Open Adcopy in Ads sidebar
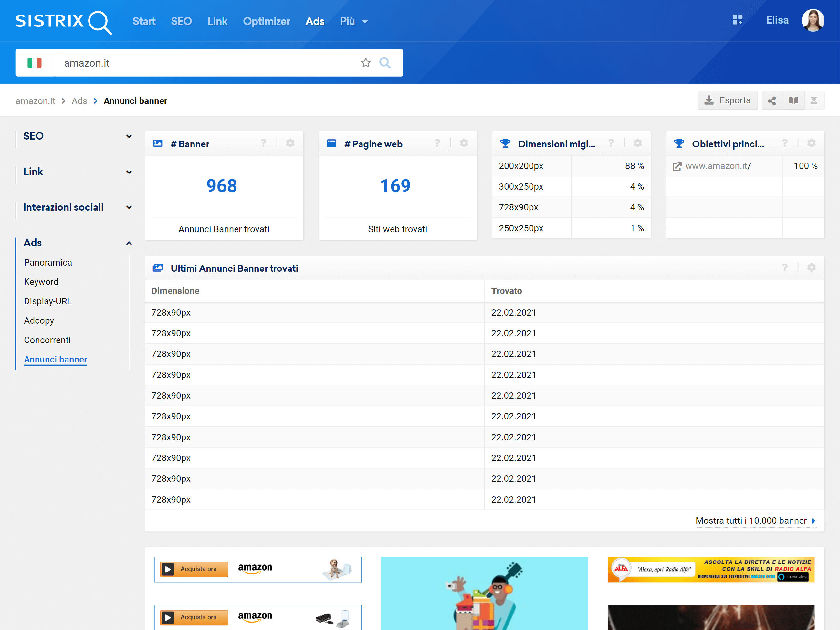This screenshot has width=840, height=630. click(x=39, y=320)
